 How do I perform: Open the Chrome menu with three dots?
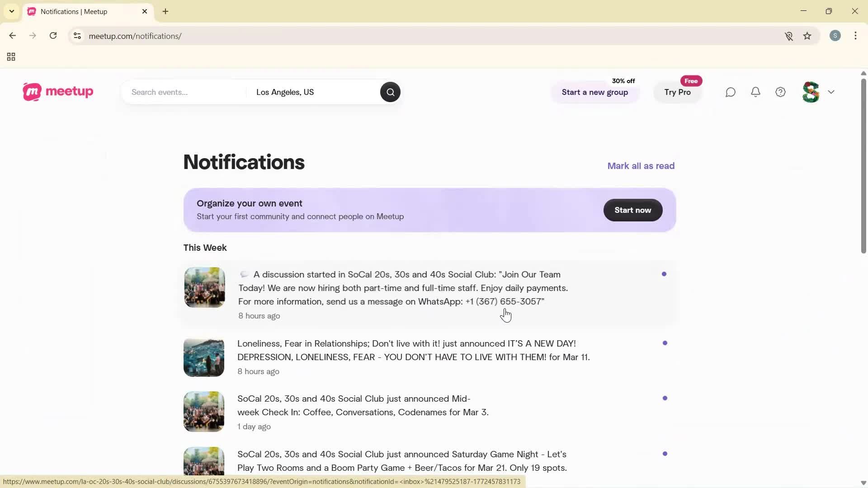(x=856, y=36)
